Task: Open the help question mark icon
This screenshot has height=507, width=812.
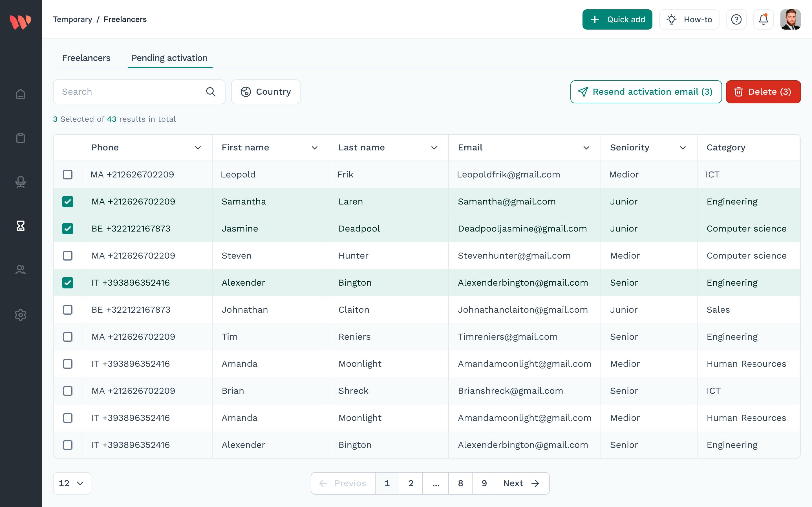Action: 736,19
